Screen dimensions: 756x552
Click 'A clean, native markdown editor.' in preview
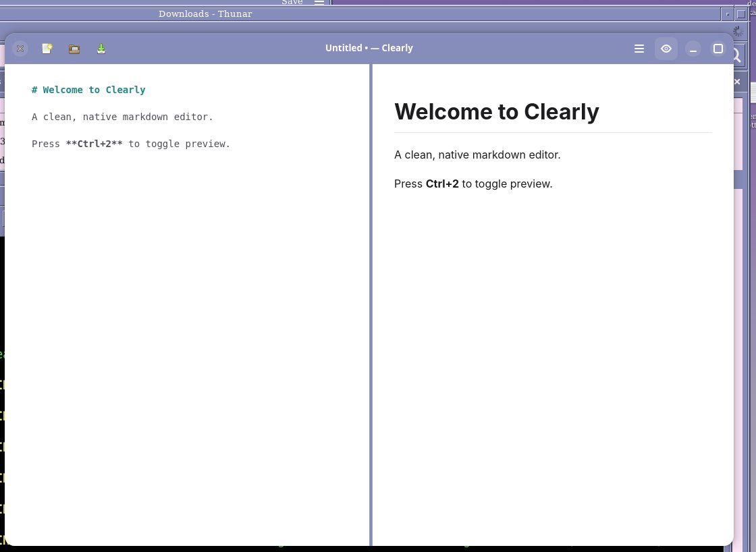click(x=477, y=155)
